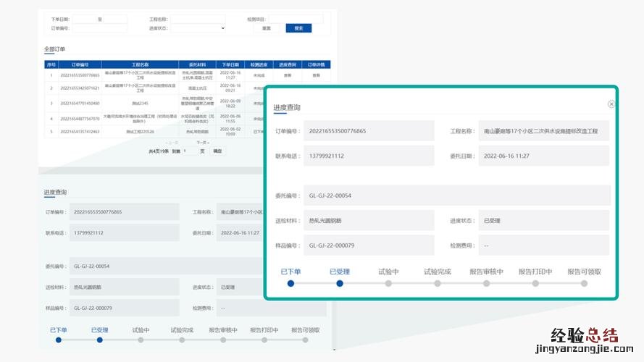Close the 进度查询 popup dialog
The width and height of the screenshot is (644, 362).
tap(611, 104)
